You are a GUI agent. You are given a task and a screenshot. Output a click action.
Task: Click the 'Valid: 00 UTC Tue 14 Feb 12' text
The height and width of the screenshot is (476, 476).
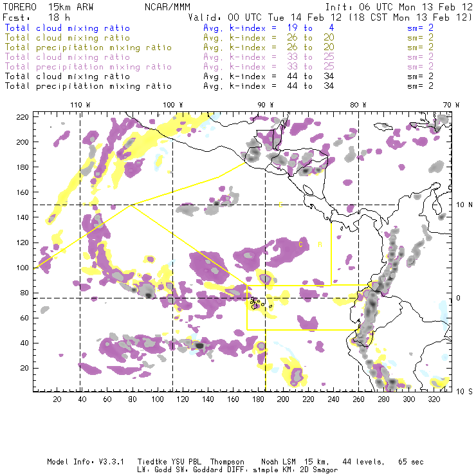click(265, 17)
